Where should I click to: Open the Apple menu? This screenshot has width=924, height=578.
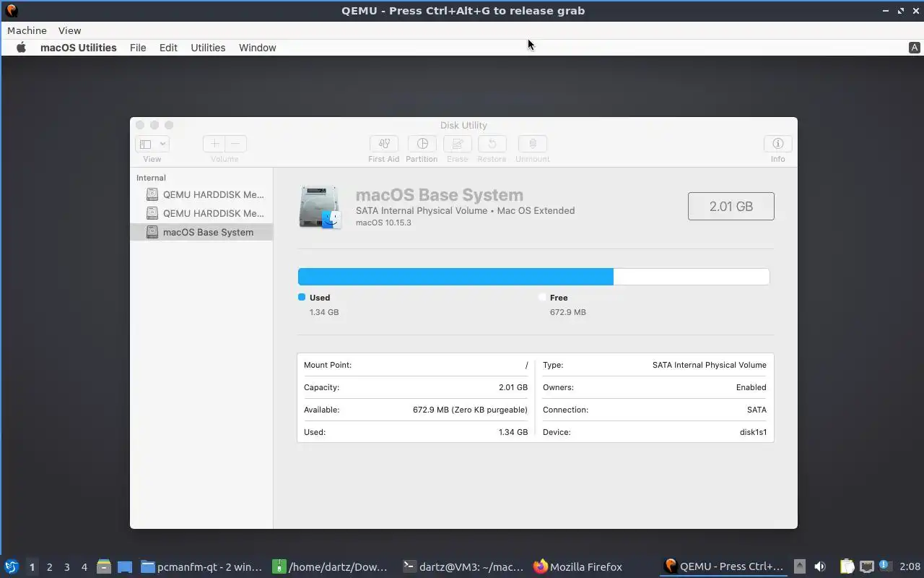[x=22, y=48]
